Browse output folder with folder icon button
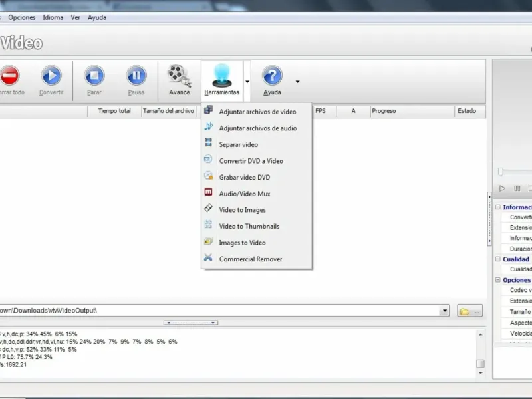 469,311
